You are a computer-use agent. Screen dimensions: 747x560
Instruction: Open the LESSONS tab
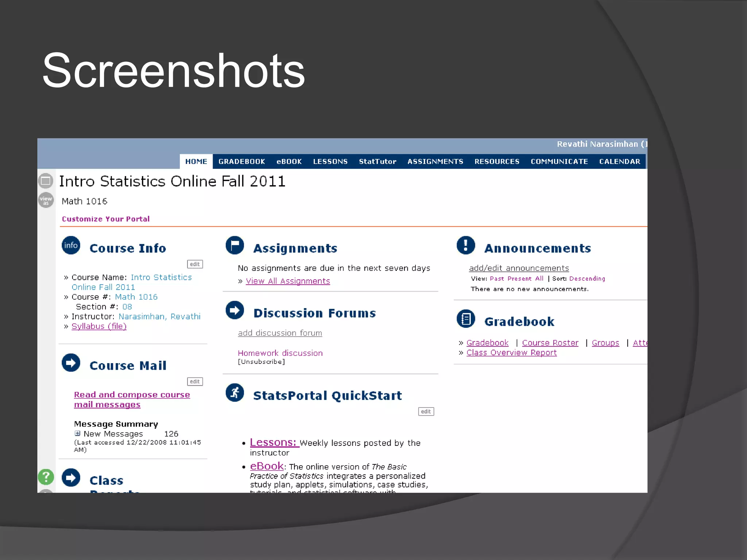tap(330, 162)
